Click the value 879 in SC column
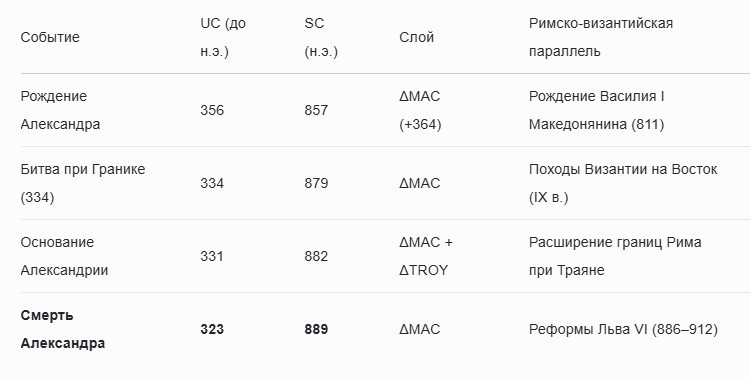 pos(316,183)
